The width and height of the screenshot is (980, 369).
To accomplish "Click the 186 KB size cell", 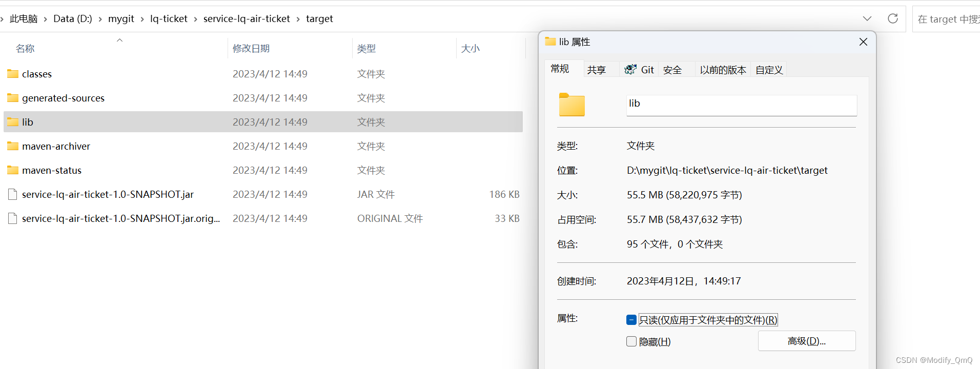I will [504, 194].
